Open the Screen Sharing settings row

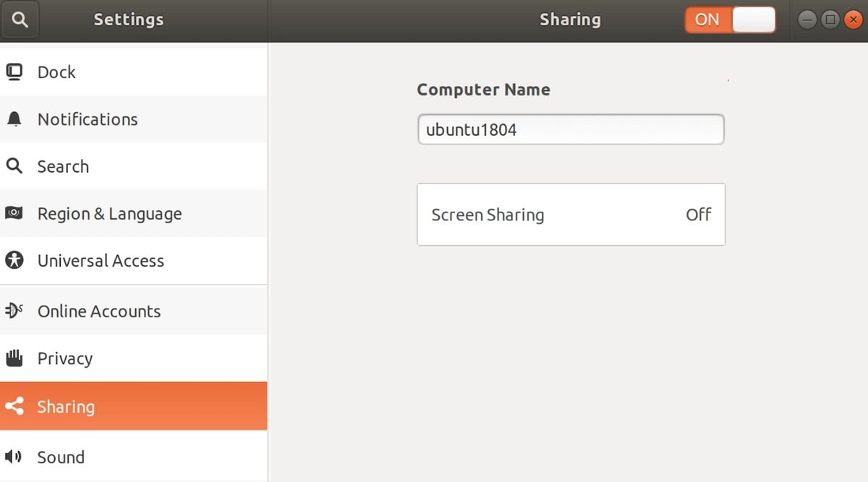pos(571,215)
